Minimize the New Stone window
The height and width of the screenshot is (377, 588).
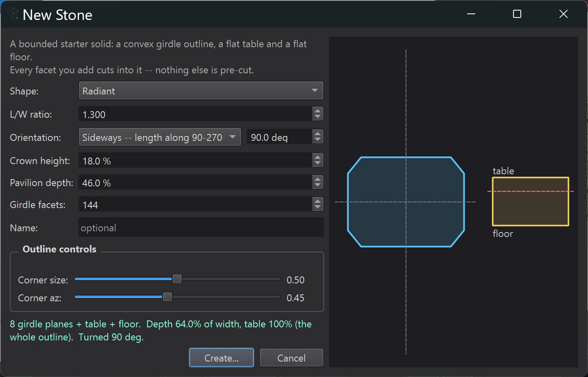471,14
